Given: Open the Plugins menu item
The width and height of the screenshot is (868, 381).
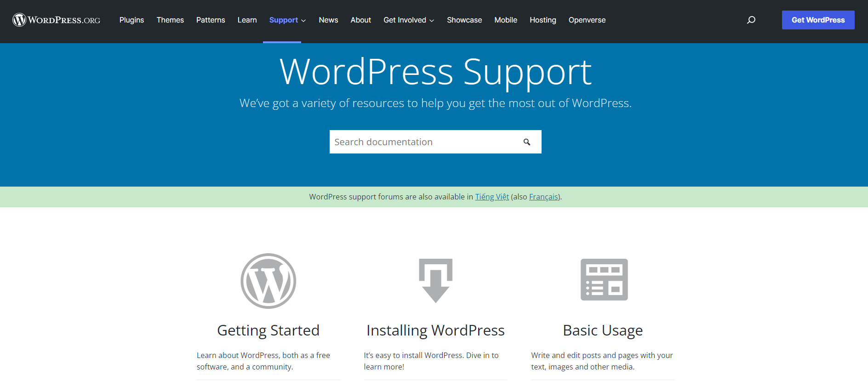Looking at the screenshot, I should [131, 20].
